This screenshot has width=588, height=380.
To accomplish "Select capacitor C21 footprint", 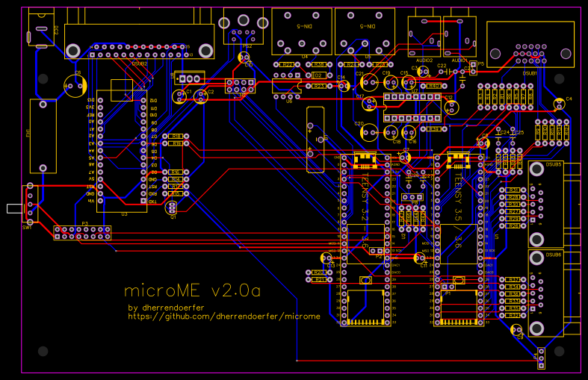I will click(368, 82).
